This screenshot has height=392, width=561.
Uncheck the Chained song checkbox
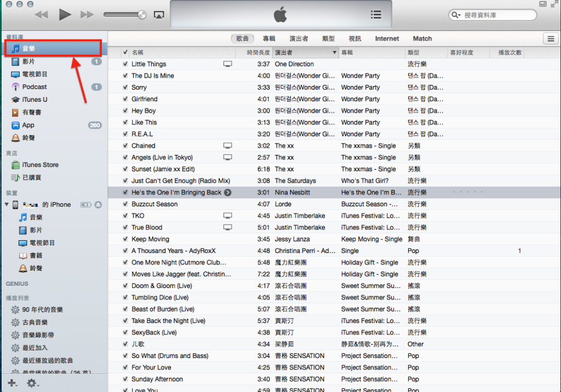point(125,146)
